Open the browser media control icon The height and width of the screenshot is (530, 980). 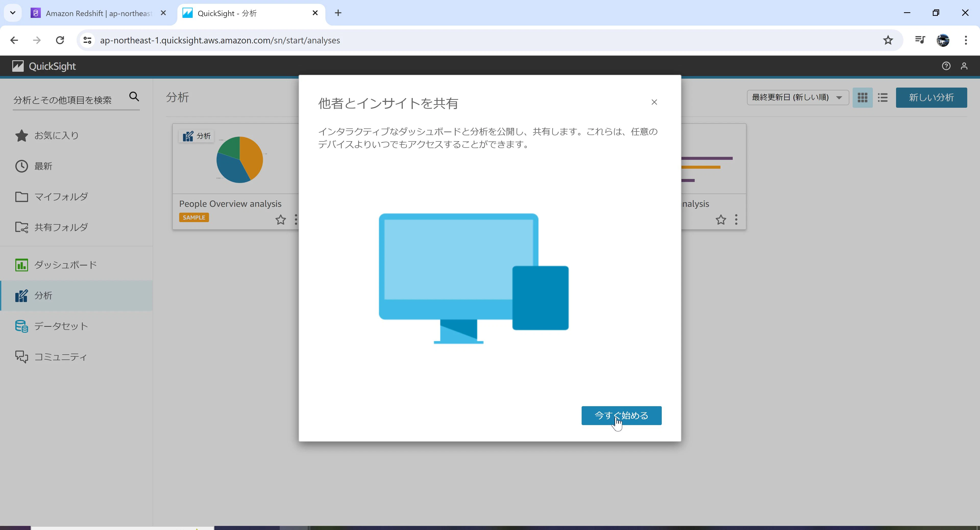click(x=920, y=40)
